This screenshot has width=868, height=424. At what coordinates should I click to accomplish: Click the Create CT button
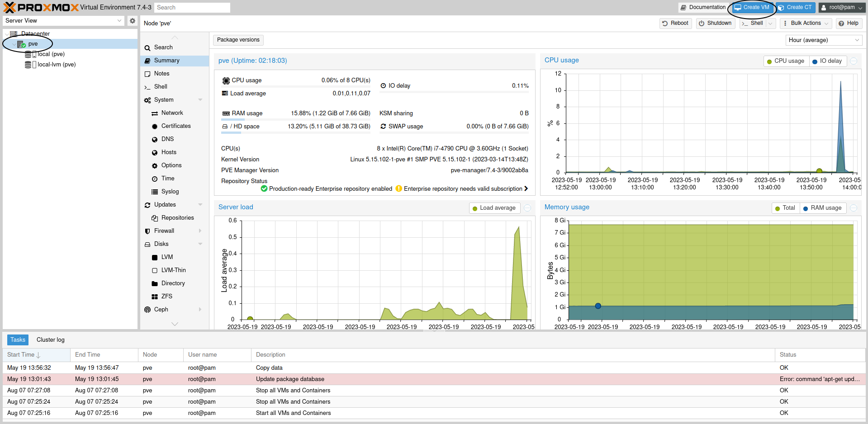click(x=795, y=8)
